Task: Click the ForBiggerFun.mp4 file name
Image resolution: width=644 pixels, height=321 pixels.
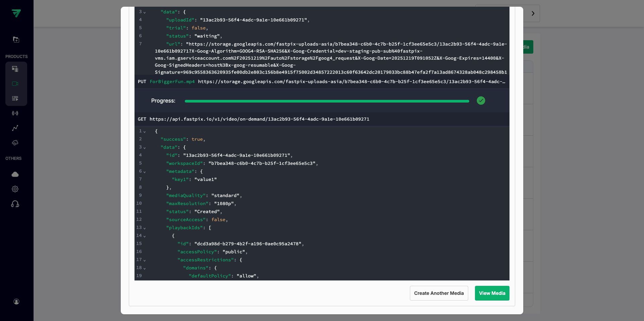Action: [172, 82]
